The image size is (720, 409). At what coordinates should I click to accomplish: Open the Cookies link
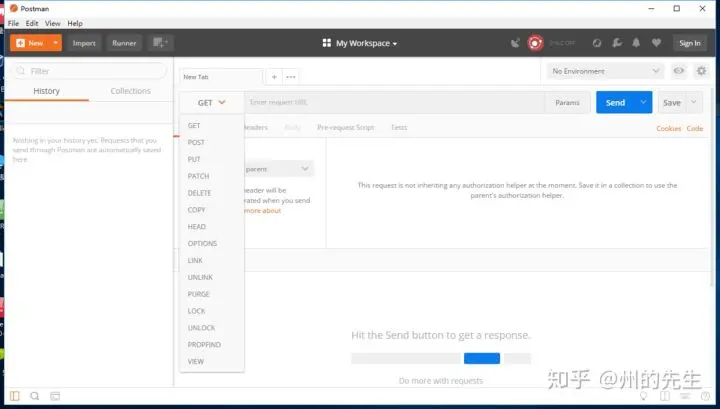(669, 129)
